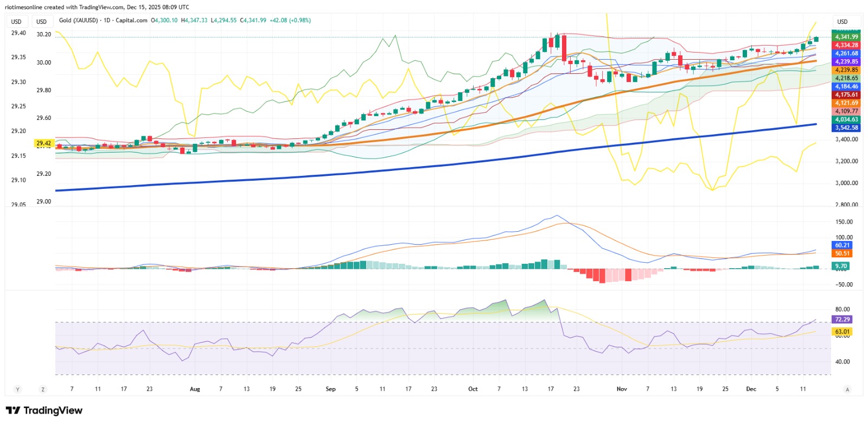
Task: Select the 4,341.99 current price label
Action: 846,37
